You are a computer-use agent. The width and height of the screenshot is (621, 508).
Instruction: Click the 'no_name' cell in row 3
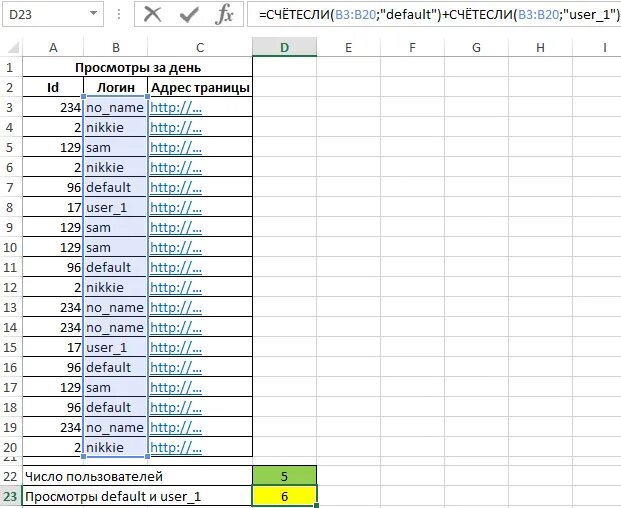tap(115, 107)
